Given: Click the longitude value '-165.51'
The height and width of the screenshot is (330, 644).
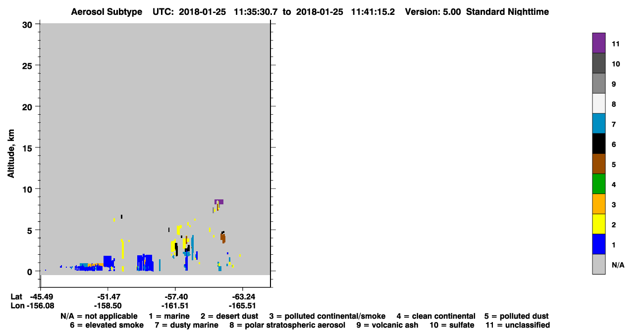Looking at the screenshot, I should click(x=242, y=306).
